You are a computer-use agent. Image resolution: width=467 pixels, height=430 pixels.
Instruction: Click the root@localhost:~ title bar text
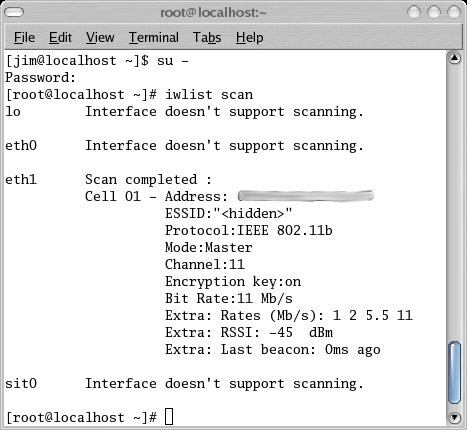[x=213, y=13]
